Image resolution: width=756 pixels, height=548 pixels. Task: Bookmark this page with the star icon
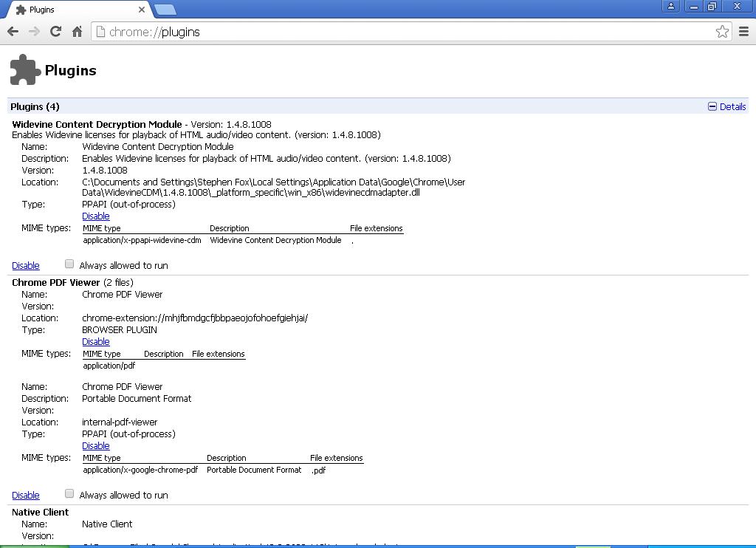[x=722, y=32]
